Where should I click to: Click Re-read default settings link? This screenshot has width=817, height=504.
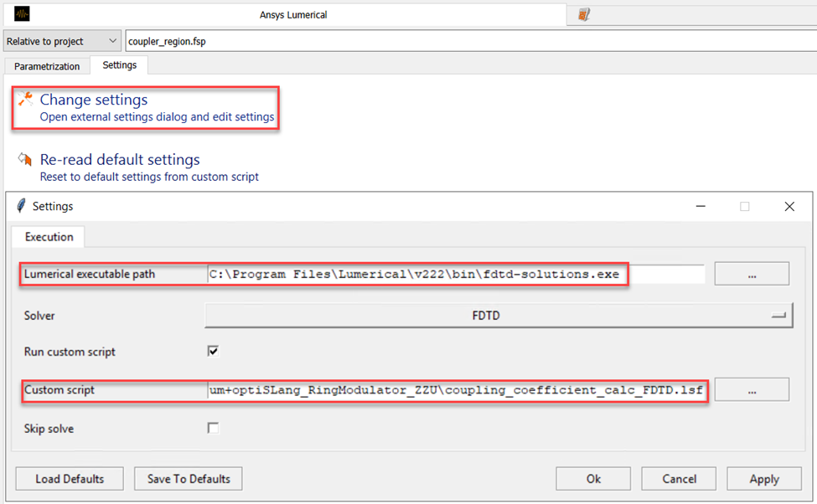click(x=120, y=159)
